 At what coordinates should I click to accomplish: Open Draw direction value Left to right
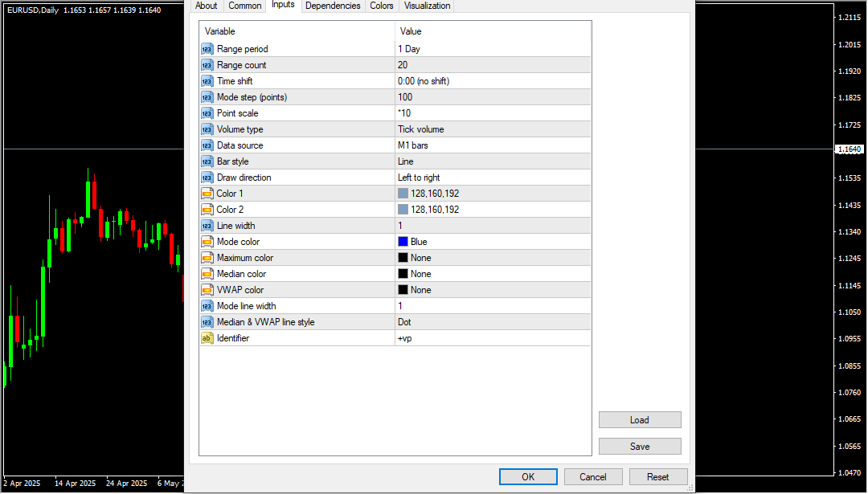(493, 178)
